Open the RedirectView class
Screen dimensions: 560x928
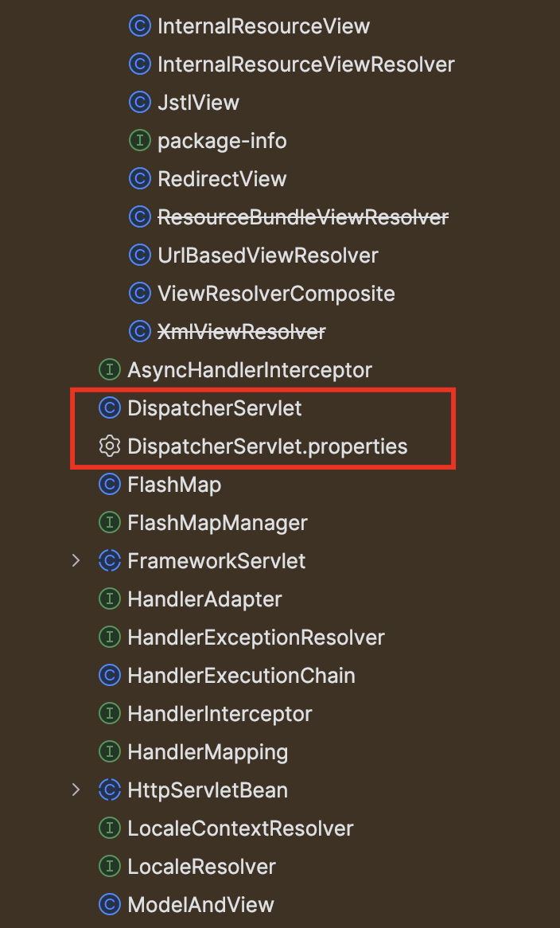(222, 179)
